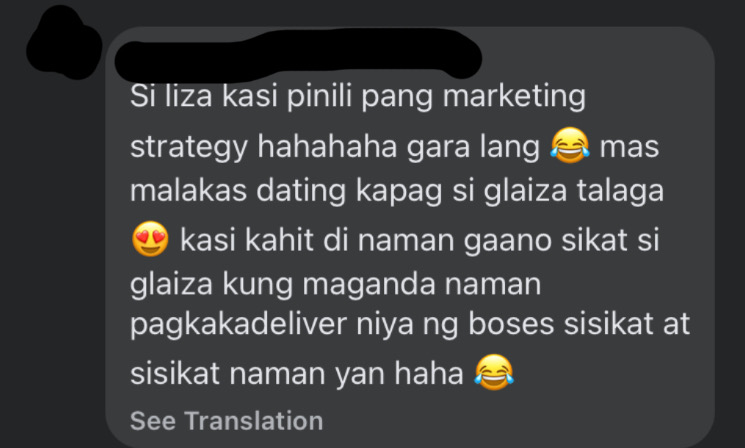Open the blacked-out commenter profile picture
Viewport: 745px width, 448px height.
tap(64, 43)
